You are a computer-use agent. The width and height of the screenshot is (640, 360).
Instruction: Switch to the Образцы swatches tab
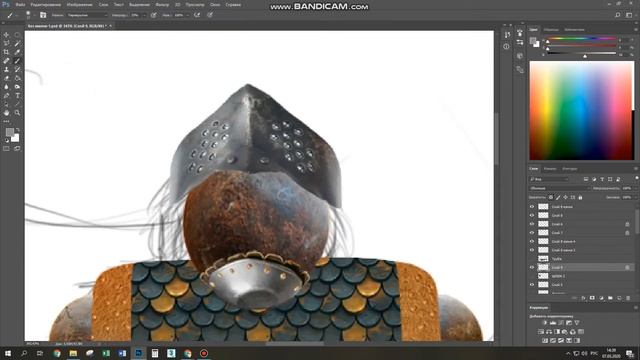point(551,30)
